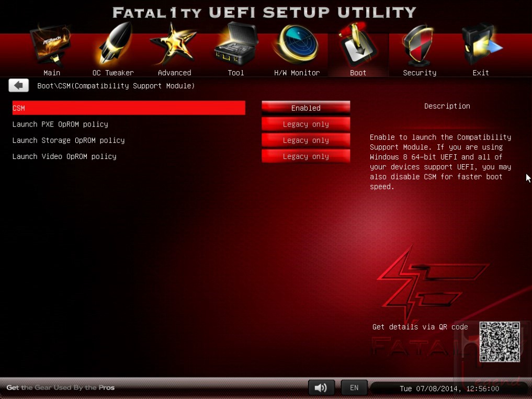Switch to the Main tab label

point(52,73)
